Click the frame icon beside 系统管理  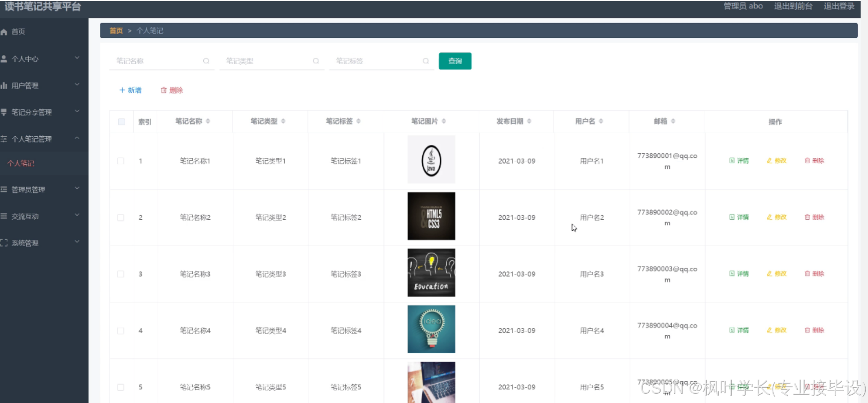[4, 243]
